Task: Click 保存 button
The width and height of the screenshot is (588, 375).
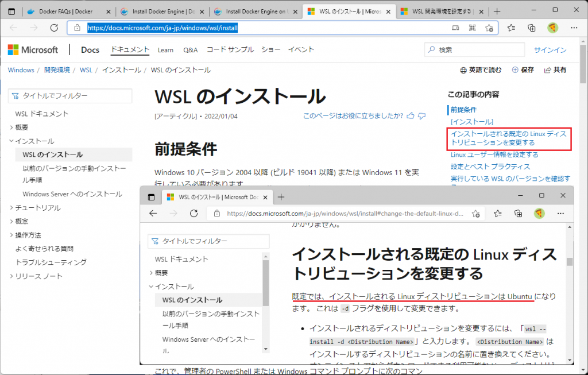Action: click(x=523, y=70)
